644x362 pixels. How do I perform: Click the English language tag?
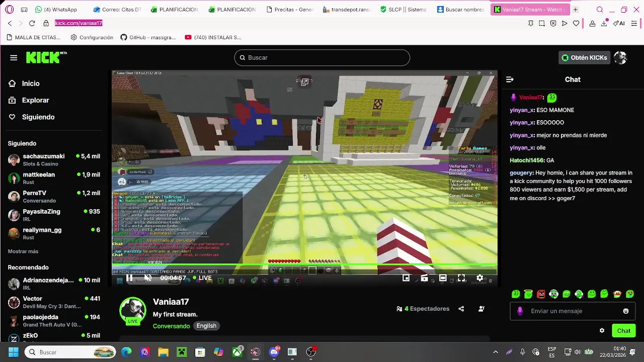pyautogui.click(x=206, y=326)
